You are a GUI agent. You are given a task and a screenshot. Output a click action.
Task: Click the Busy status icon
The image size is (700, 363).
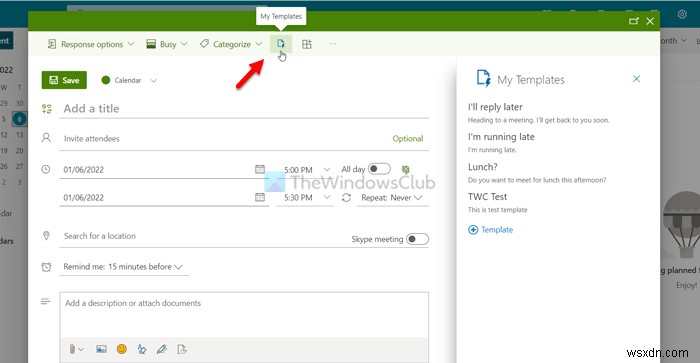click(151, 44)
